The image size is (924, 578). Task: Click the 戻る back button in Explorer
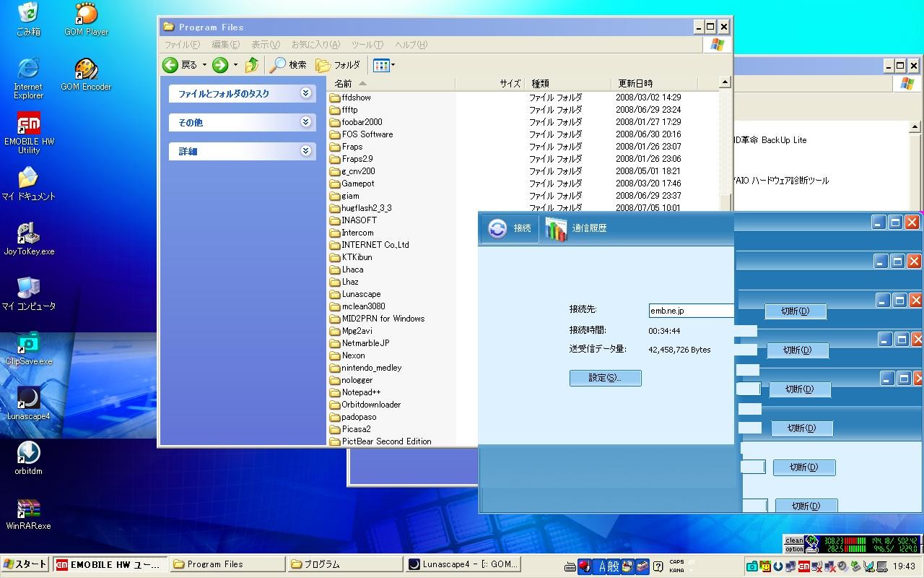tap(180, 65)
